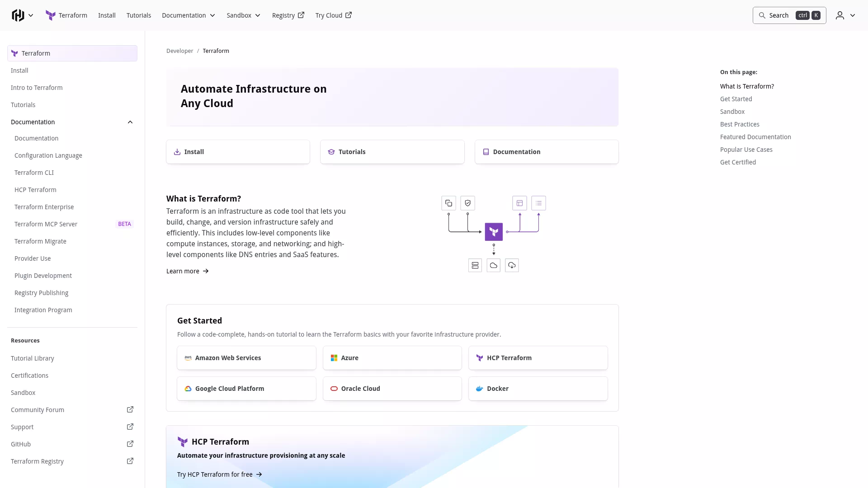
Task: Jump to Popular Use Cases in outline
Action: 746,150
